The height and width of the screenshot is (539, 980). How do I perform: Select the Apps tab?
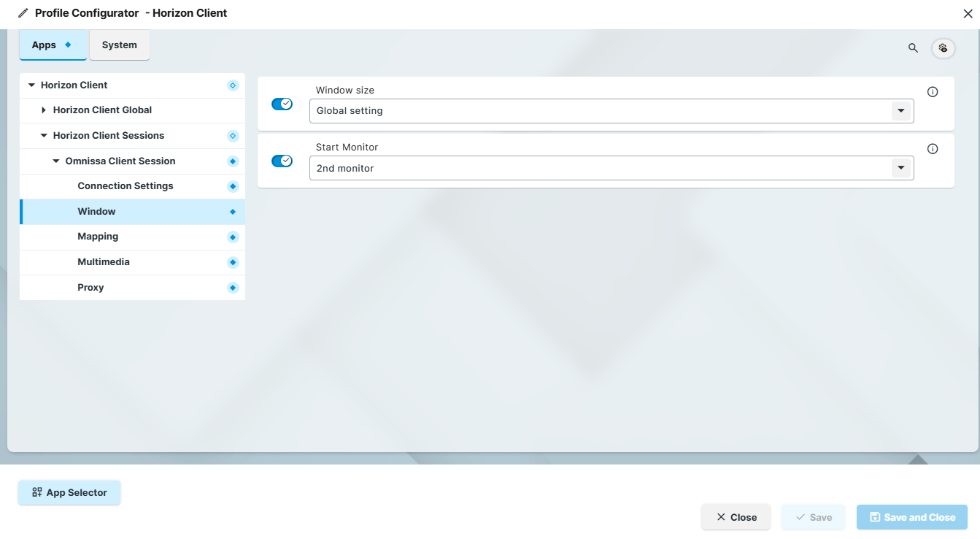(x=47, y=45)
